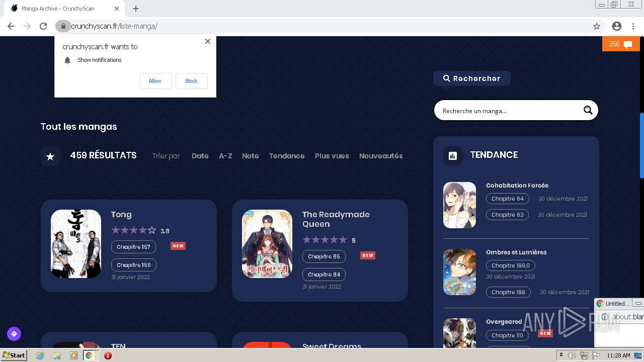644x362 pixels.
Task: Sort results by Date
Action: pos(200,156)
